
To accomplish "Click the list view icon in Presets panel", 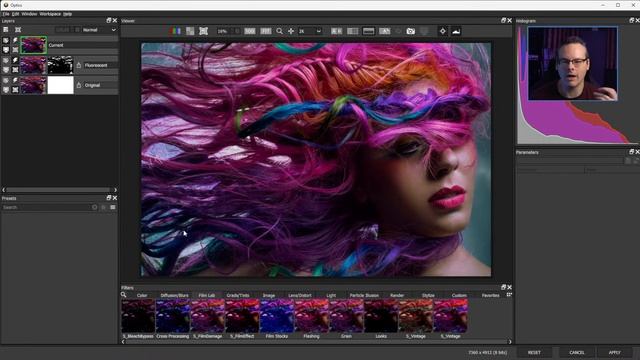I will click(x=113, y=207).
